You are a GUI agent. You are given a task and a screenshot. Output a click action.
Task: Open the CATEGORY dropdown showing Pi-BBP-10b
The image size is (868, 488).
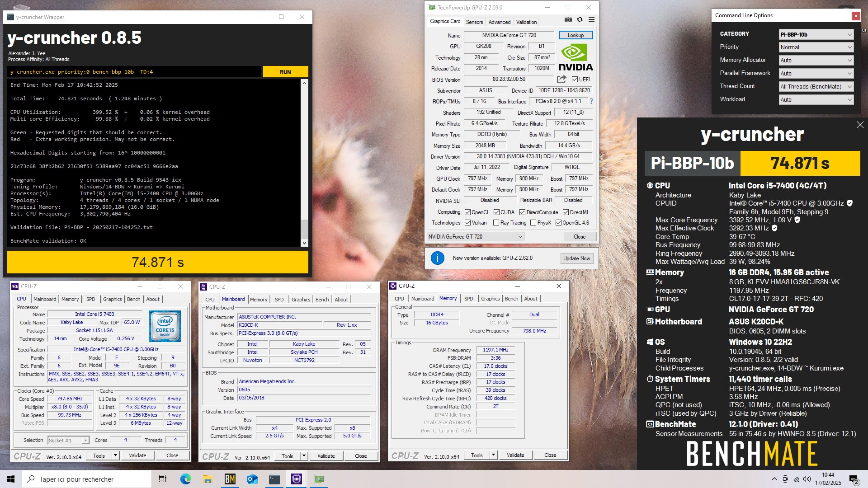pyautogui.click(x=816, y=34)
